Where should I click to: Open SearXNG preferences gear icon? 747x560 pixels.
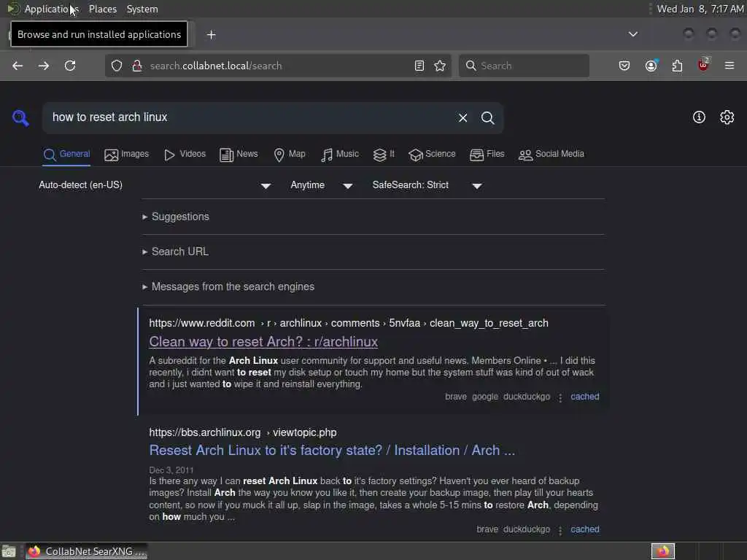(x=727, y=117)
